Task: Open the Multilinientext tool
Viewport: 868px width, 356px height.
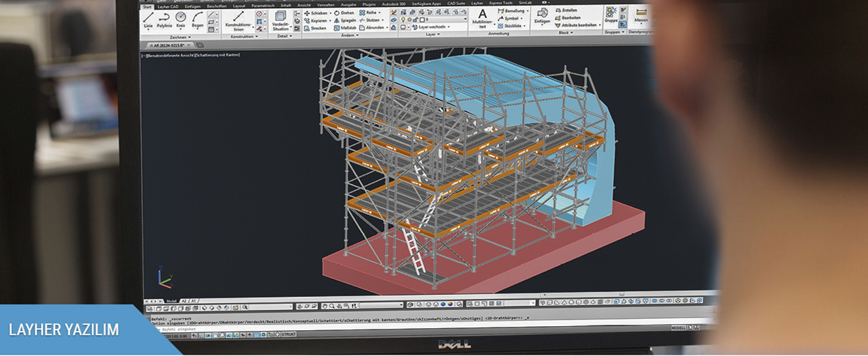Action: [x=482, y=18]
